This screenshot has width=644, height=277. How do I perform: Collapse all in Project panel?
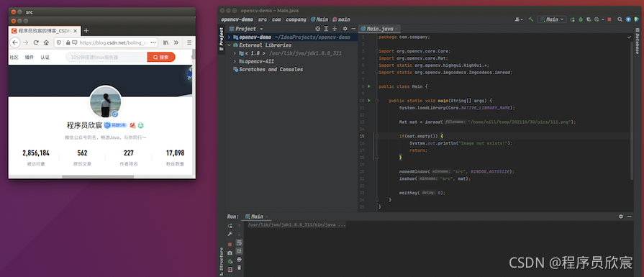click(335, 29)
